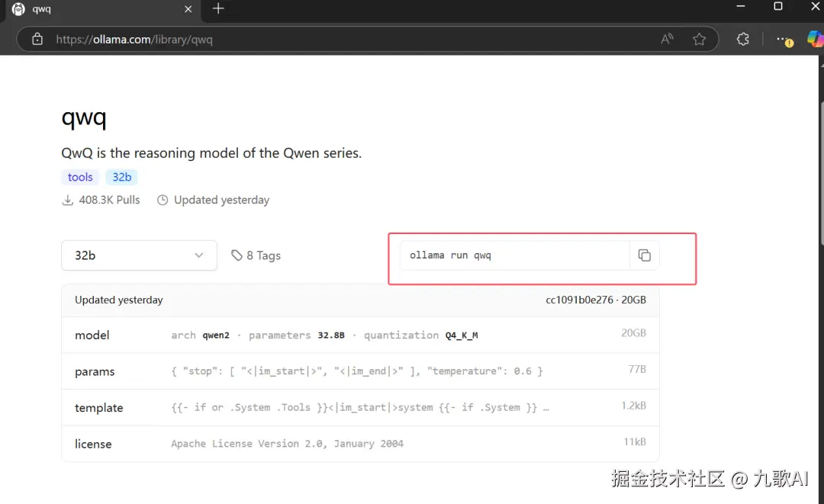Select the qwq browser tab
The image size is (824, 504).
(102, 10)
